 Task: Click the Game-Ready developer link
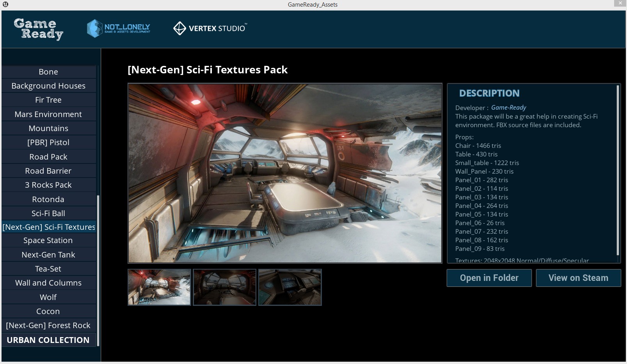point(508,108)
